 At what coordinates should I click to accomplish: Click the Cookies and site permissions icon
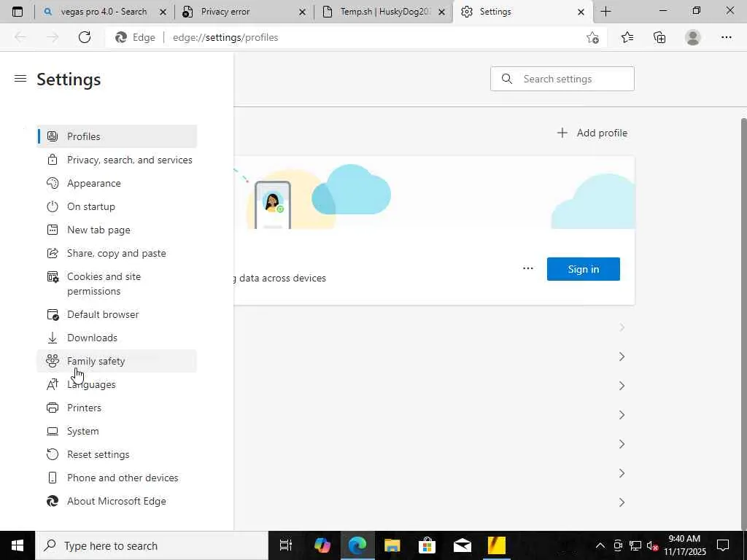(x=53, y=277)
